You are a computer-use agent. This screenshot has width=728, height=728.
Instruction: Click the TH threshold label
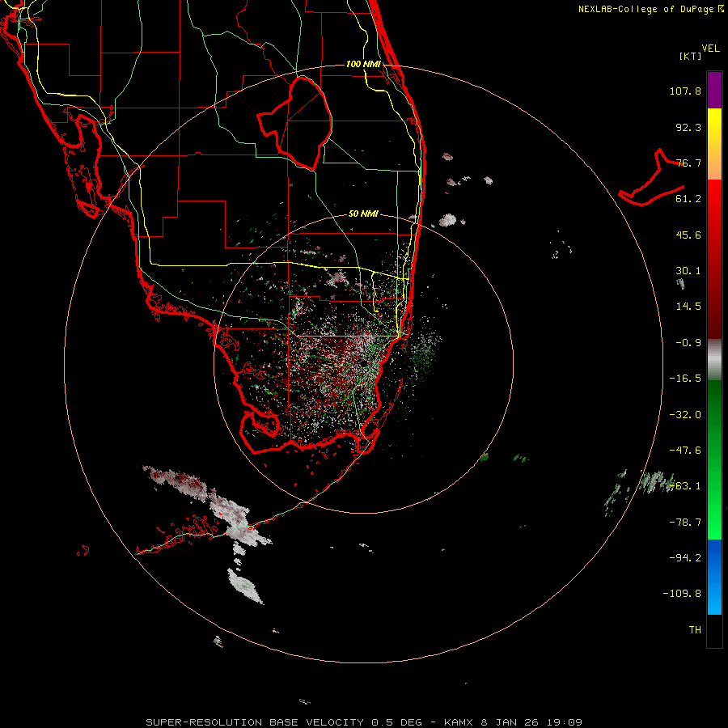pyautogui.click(x=695, y=629)
